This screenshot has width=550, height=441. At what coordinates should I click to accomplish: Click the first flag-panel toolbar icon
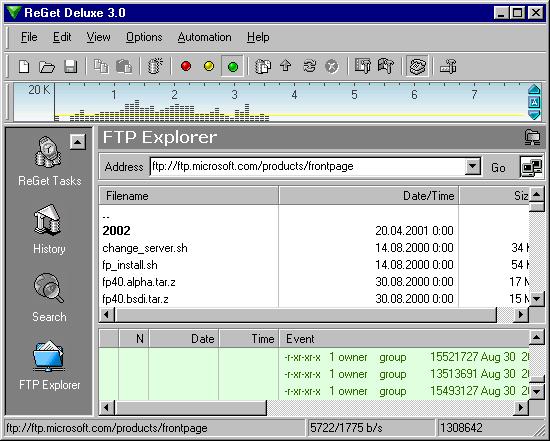coord(363,66)
